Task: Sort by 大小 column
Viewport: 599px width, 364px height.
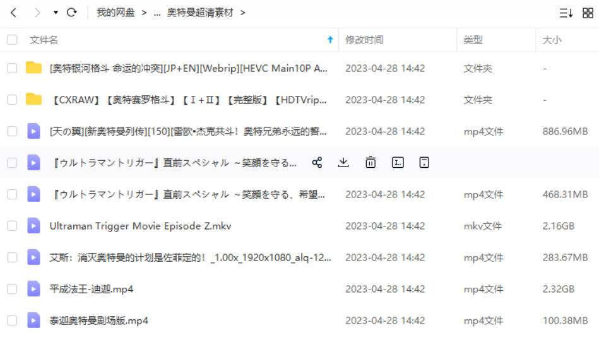Action: pos(552,40)
